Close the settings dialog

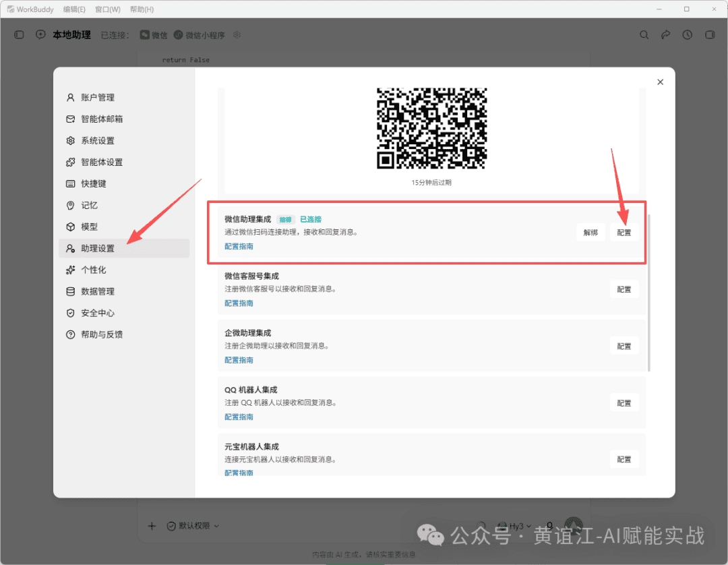point(660,82)
